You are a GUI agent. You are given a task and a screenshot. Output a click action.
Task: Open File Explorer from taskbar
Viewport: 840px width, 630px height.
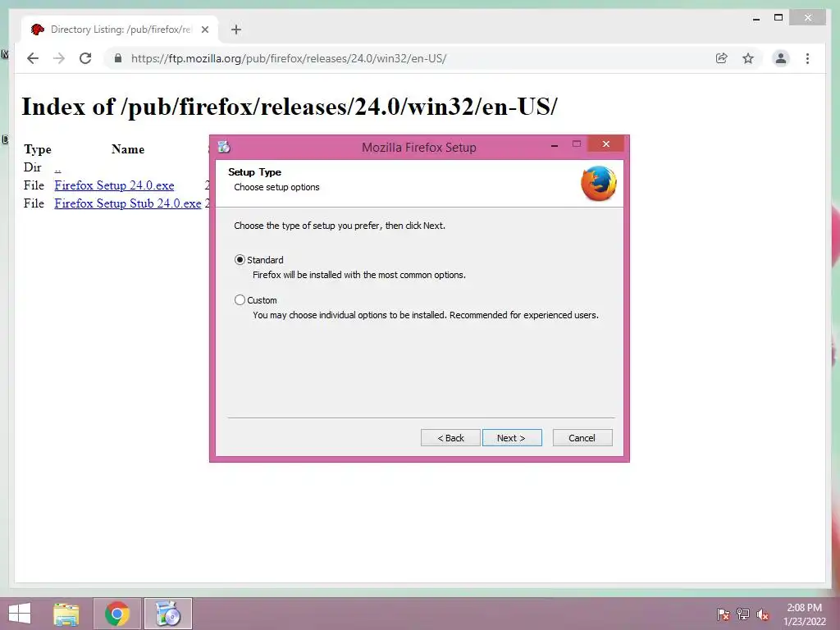[66, 614]
